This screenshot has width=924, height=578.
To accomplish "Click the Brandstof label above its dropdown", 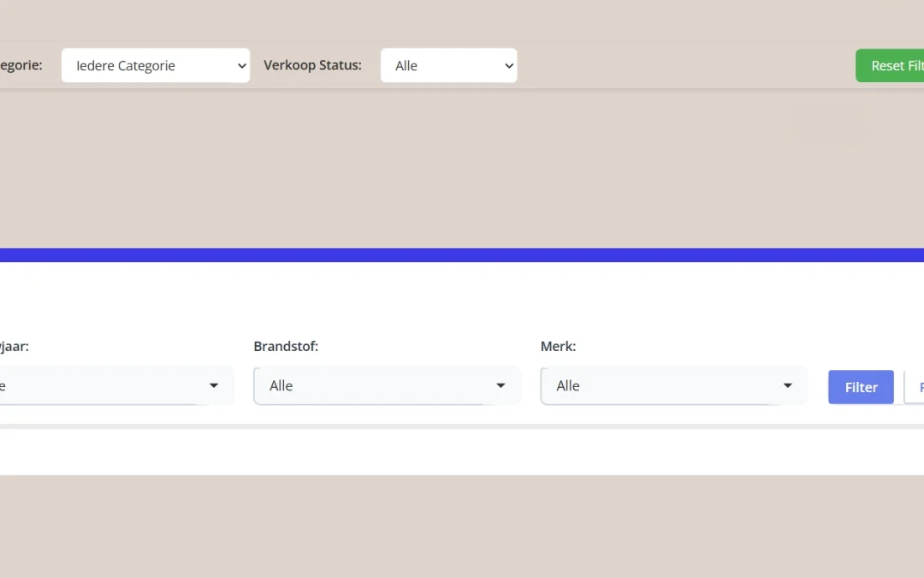I will click(x=286, y=346).
